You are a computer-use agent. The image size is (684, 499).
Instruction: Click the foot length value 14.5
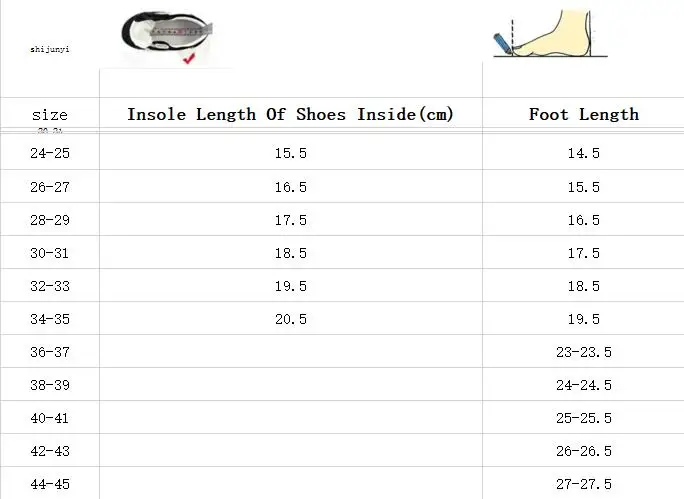(583, 154)
